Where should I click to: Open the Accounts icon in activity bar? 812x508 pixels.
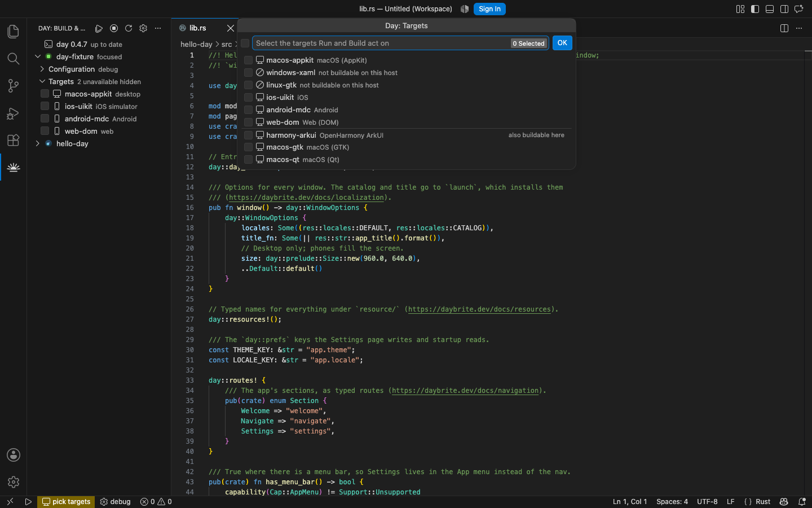[14, 455]
